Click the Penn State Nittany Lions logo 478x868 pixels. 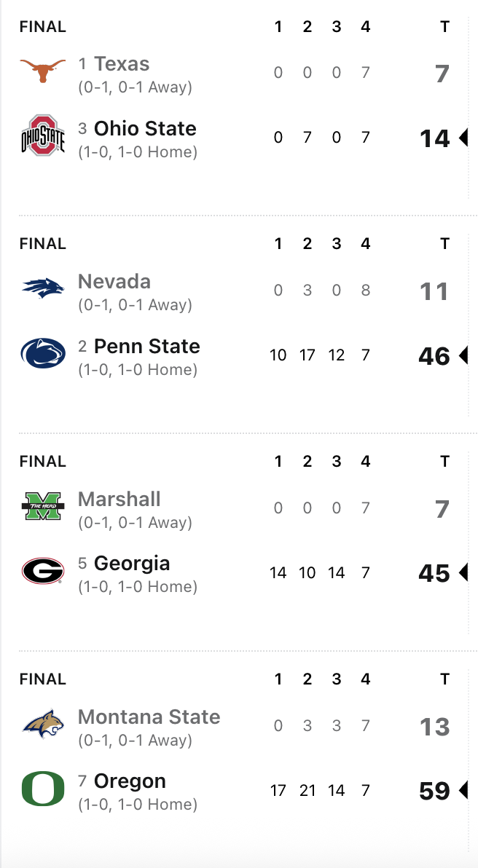43,353
